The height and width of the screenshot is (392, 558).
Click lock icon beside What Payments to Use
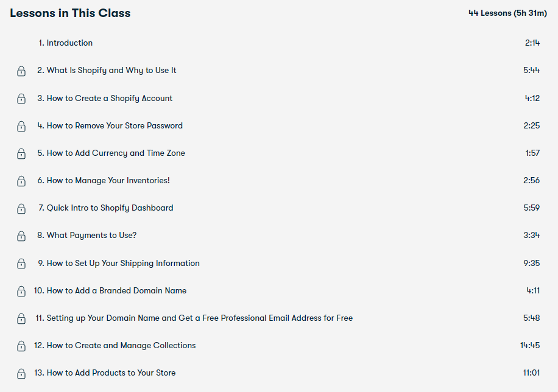pos(21,236)
